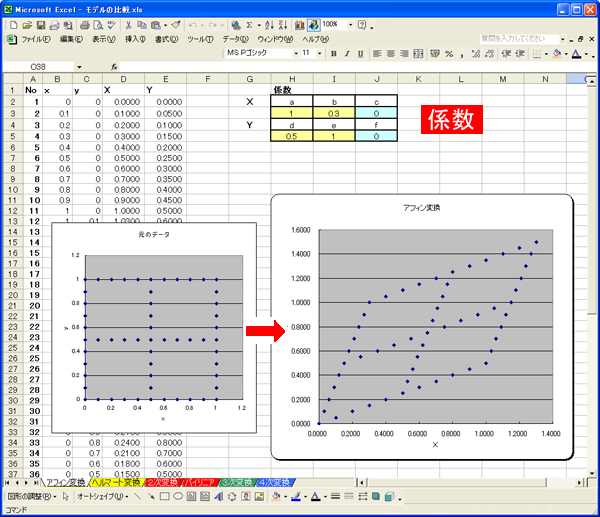Select the select-objects arrow in drawing toolbar
Viewport: 600px width, 517px height.
pos(65,496)
